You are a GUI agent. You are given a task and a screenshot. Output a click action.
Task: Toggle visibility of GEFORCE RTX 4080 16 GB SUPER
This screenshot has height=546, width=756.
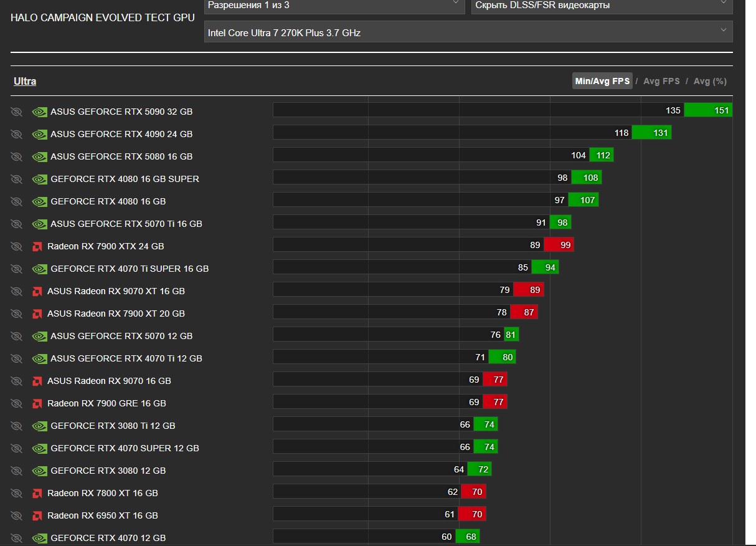pyautogui.click(x=17, y=179)
